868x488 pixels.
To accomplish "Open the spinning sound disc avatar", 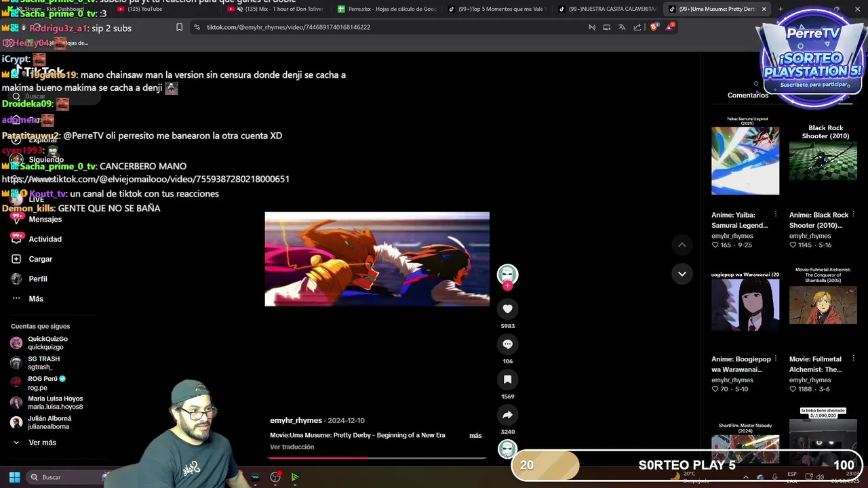I will (x=507, y=449).
